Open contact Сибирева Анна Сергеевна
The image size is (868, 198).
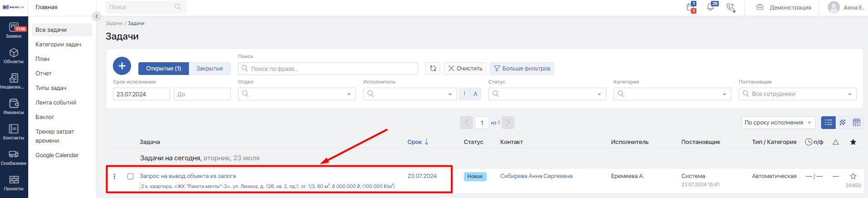[x=536, y=176]
